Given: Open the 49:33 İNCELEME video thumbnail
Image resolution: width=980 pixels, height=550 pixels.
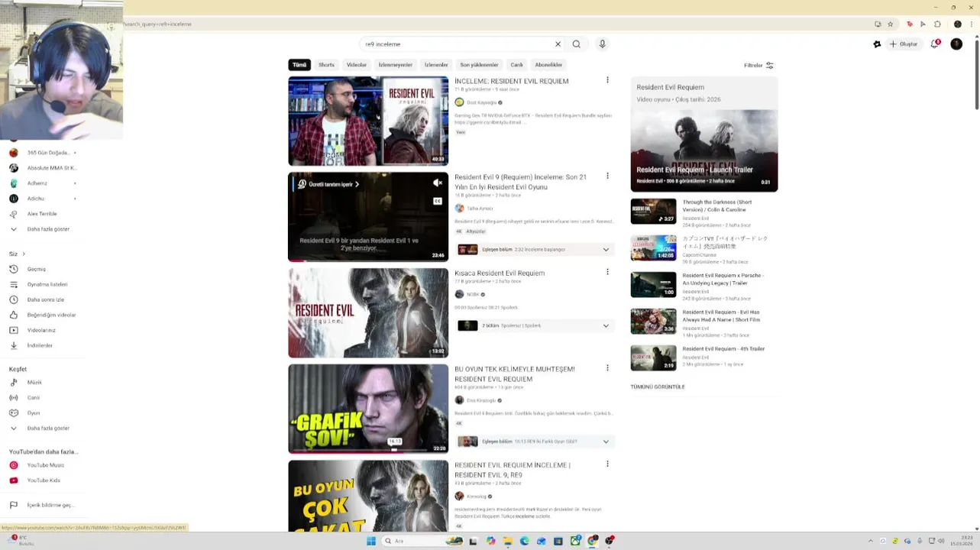Looking at the screenshot, I should [x=368, y=121].
